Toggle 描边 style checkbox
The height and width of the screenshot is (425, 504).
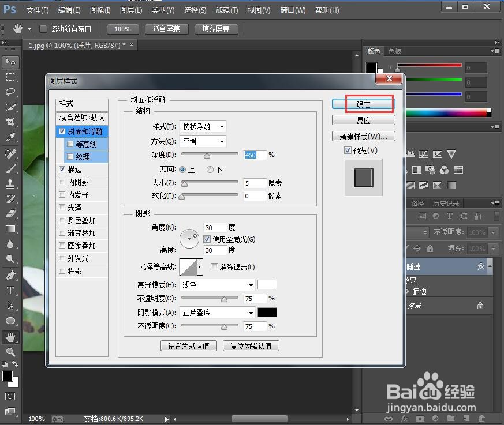[62, 169]
